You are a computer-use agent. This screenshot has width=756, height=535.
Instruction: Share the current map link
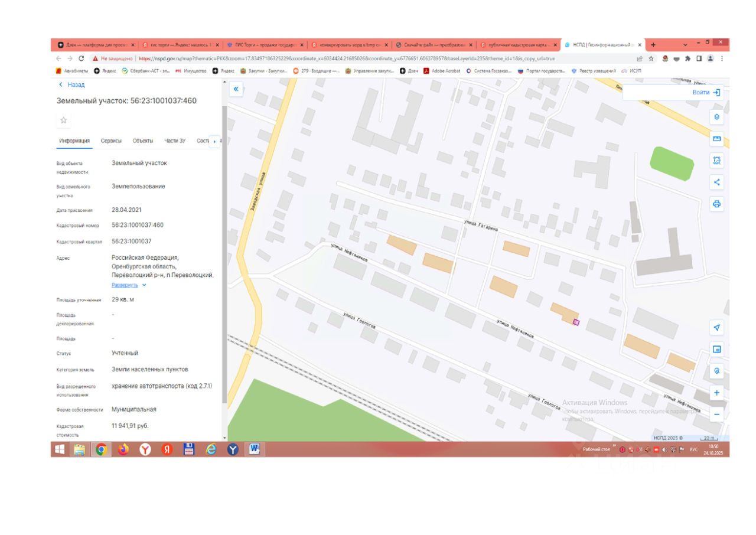point(717,182)
